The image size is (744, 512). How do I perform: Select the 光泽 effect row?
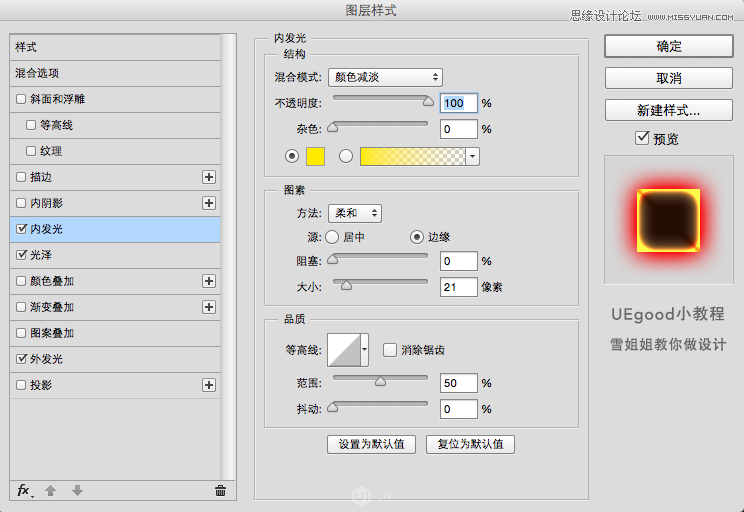click(x=115, y=255)
